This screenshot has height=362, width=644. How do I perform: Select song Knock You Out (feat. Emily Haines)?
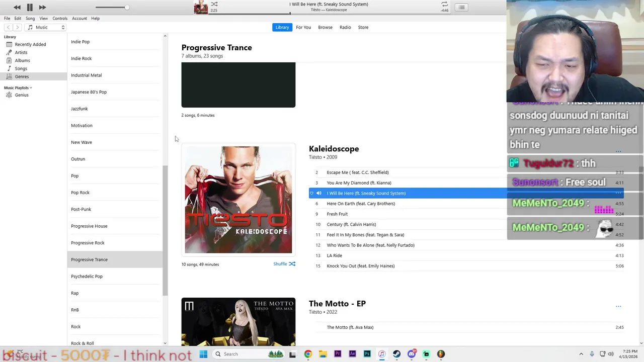360,266
